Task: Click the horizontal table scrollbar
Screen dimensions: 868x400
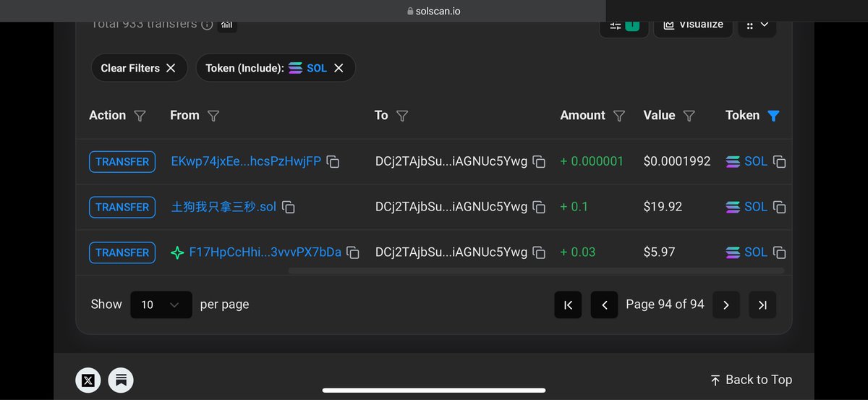Action: tap(536, 271)
